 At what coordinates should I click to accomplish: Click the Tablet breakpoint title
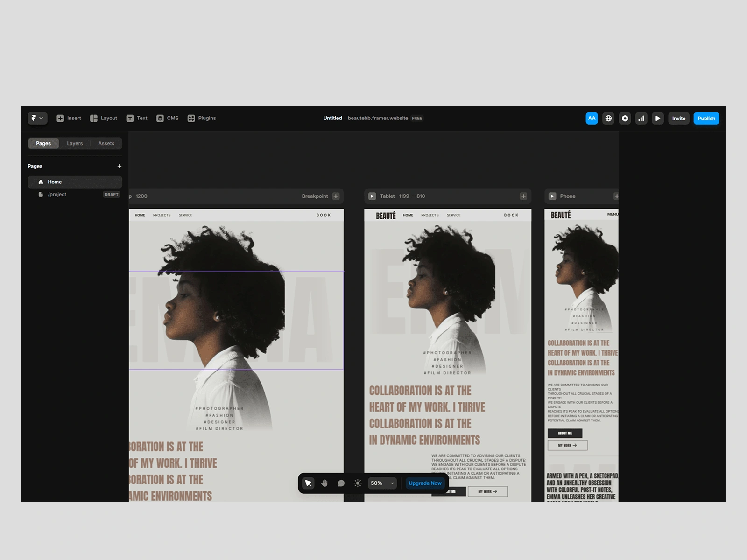click(x=387, y=196)
